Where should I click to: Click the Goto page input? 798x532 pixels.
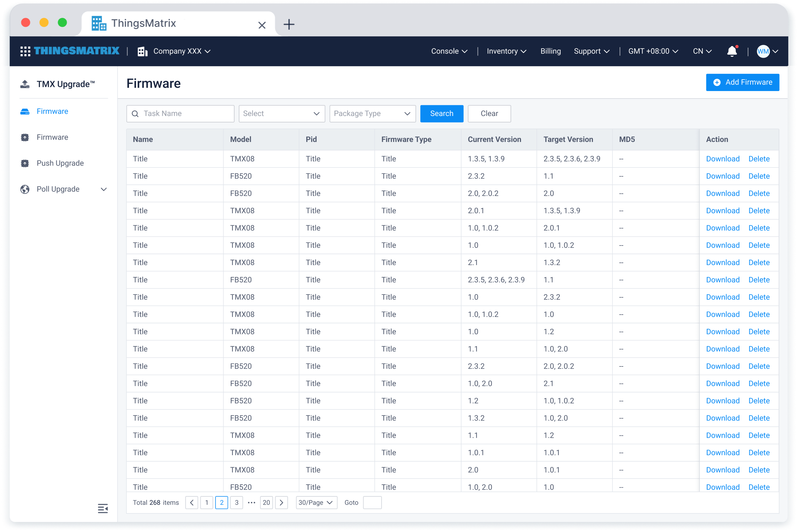tap(372, 503)
